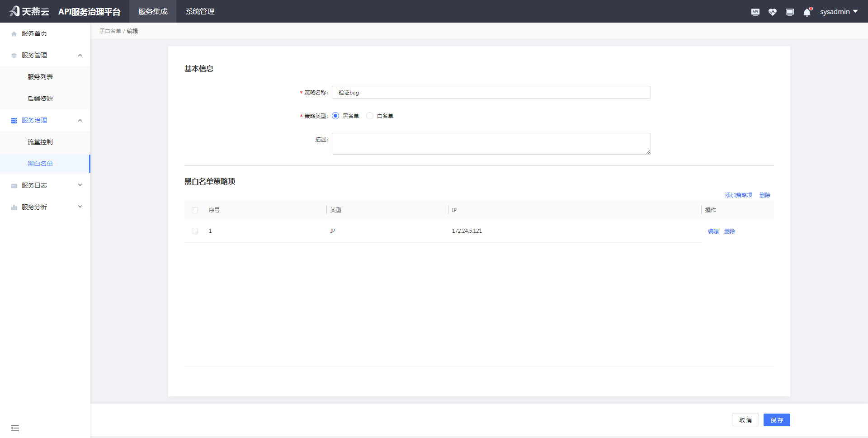This screenshot has height=438, width=868.
Task: Click the 保存 button
Action: pyautogui.click(x=777, y=420)
